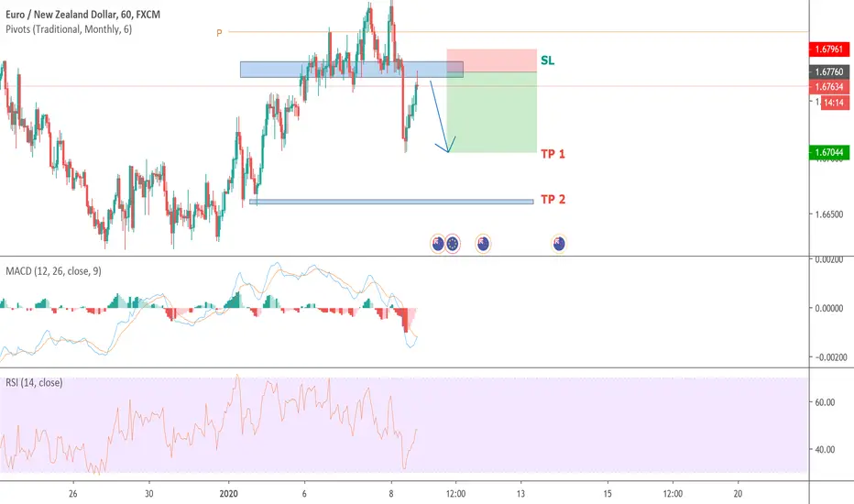Open the middle of the three New Zealand flag event icons

[483, 244]
